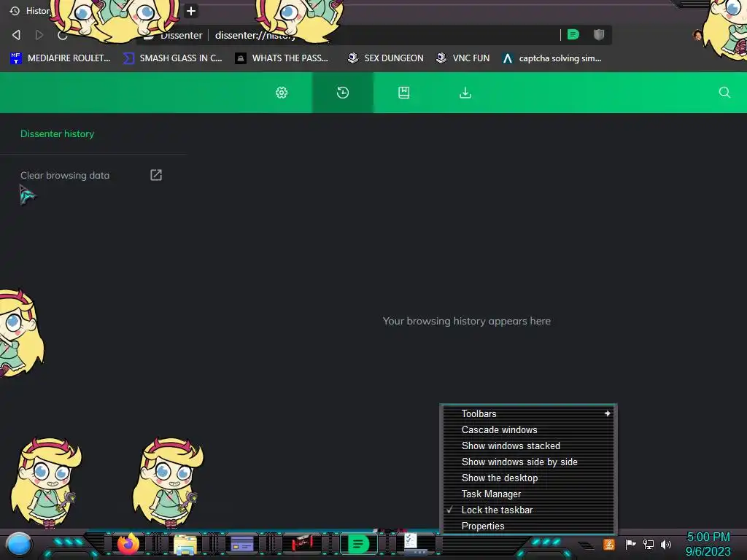Open the SEX DUNGEON bookmark

click(385, 58)
